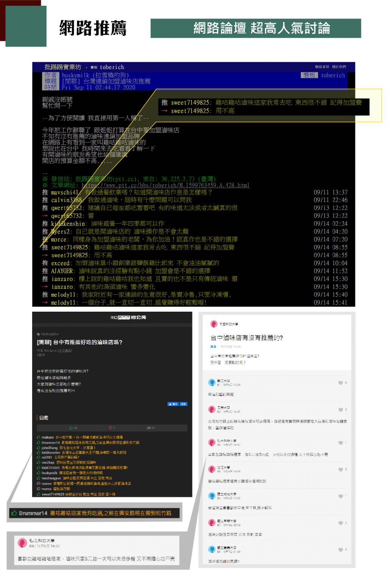Click thumbs-up icon beside huskymilk comment
Image resolution: width=392 pixels, height=581 pixels.
click(x=39, y=473)
